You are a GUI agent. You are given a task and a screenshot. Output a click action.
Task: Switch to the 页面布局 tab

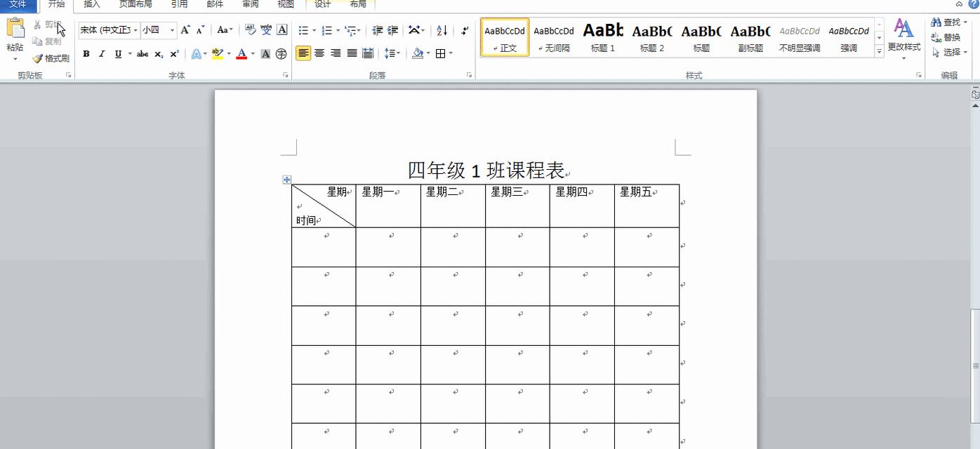click(135, 4)
